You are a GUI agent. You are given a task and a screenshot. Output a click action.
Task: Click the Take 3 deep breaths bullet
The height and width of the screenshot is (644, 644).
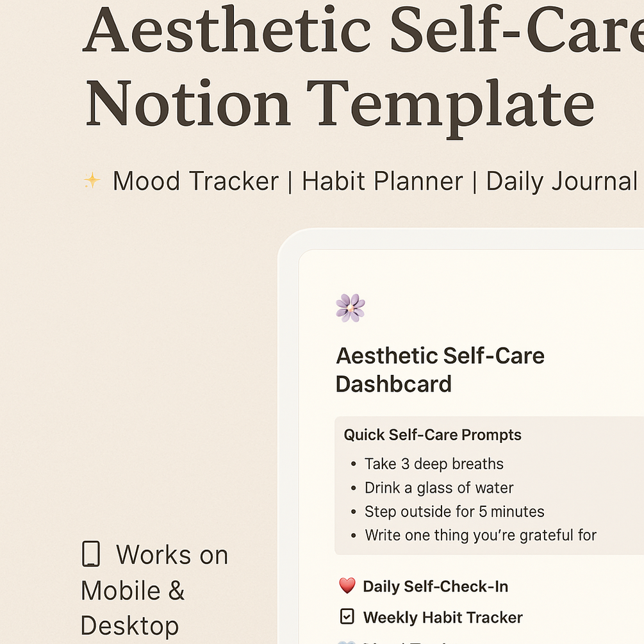click(434, 464)
